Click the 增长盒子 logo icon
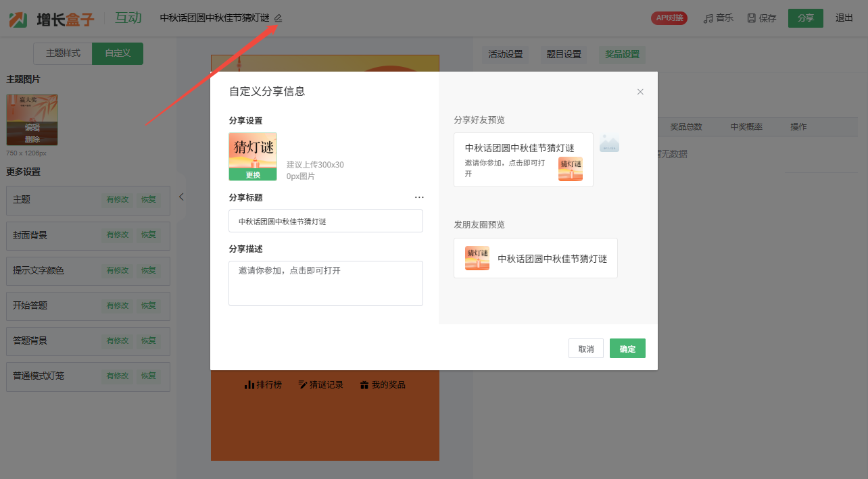 point(18,19)
